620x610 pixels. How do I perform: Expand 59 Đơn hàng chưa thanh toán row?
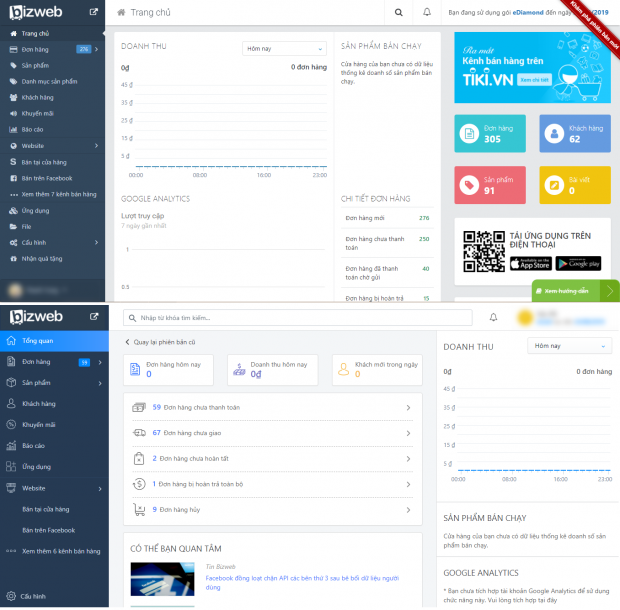408,407
